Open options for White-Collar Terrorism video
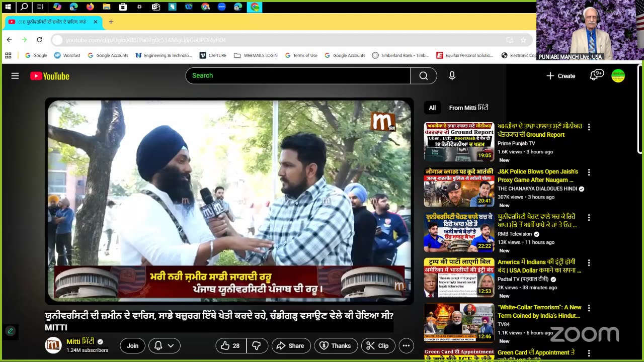The height and width of the screenshot is (362, 644). tap(589, 308)
